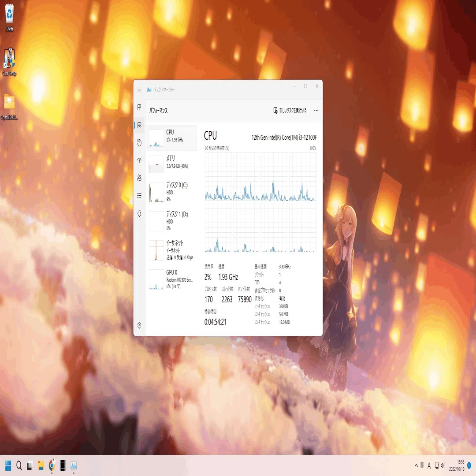
Task: Open Task Manager settings gear
Action: click(139, 325)
